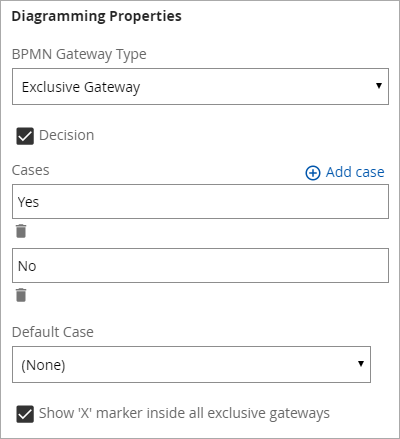Image resolution: width=400 pixels, height=439 pixels.
Task: Focus the Yes case input field
Action: point(200,202)
